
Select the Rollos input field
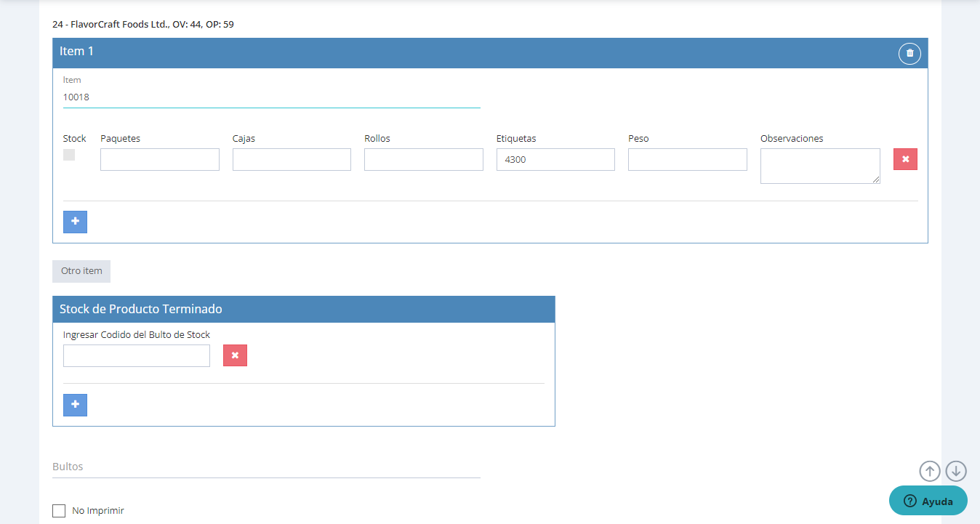423,160
